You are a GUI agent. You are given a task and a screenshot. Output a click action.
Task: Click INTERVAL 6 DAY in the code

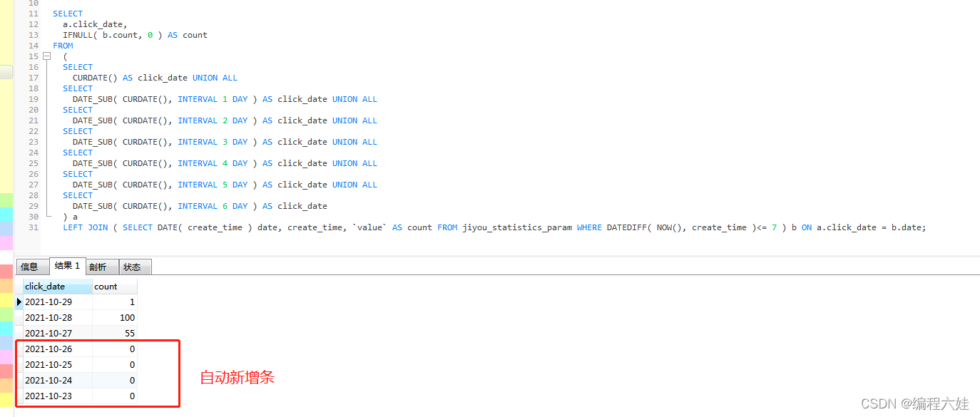(x=213, y=206)
